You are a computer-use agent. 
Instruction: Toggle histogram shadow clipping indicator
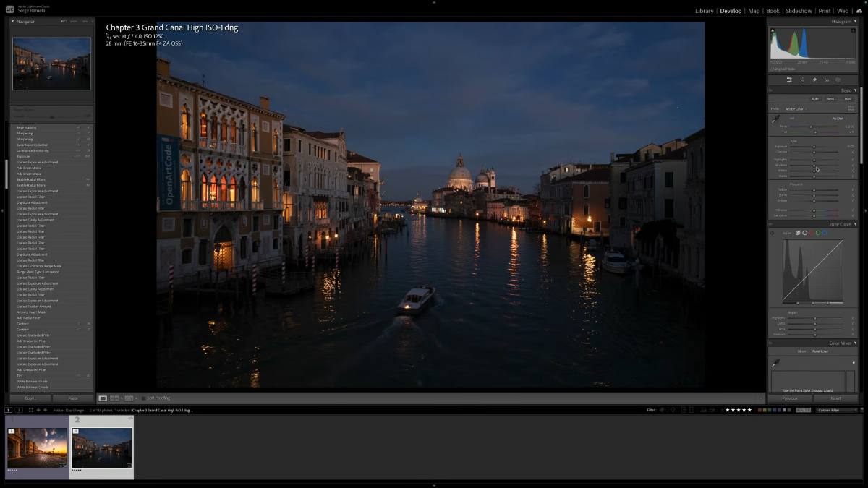coord(772,30)
